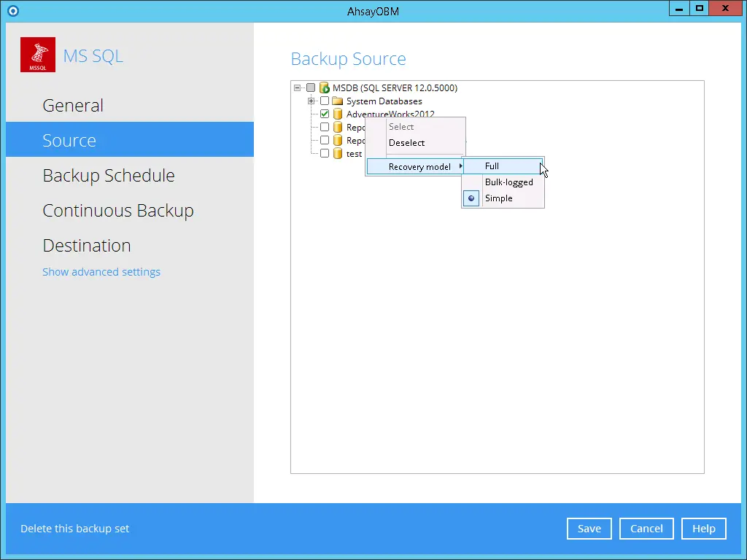Check the System Databases checkbox
This screenshot has width=747, height=560.
324,101
